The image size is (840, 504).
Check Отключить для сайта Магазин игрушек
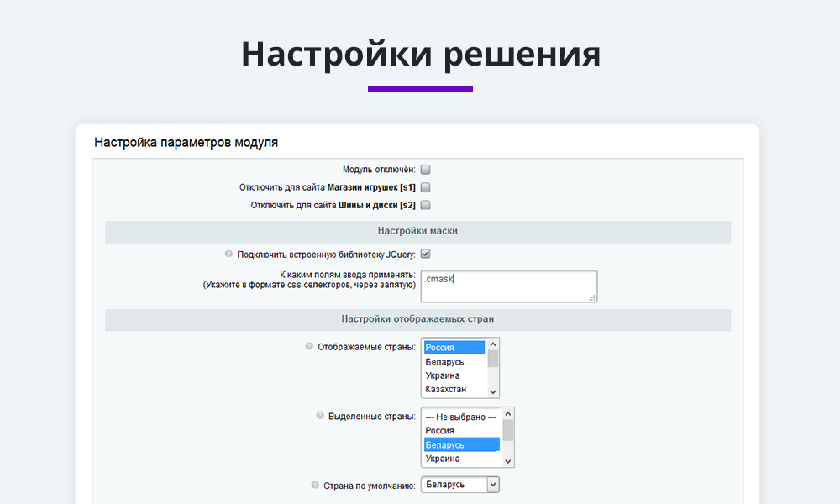tap(425, 187)
